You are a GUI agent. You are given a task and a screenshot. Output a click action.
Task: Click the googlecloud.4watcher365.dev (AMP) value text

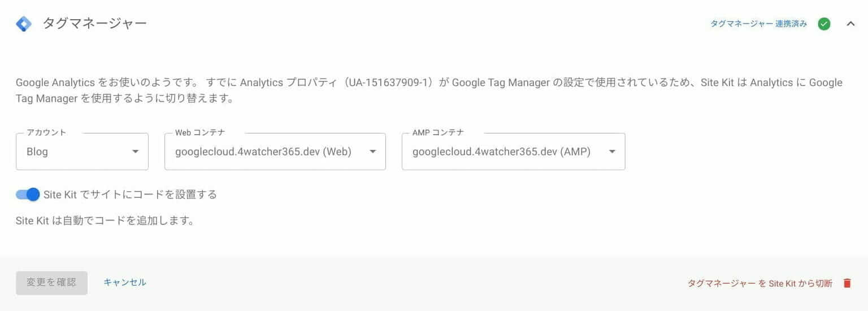[501, 152]
